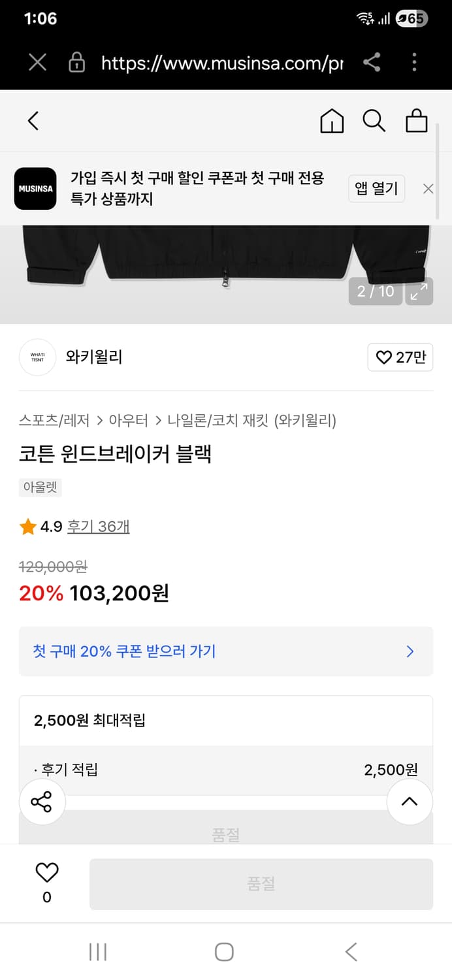Tap the search magnifier icon
This screenshot has width=452, height=980.
click(x=374, y=121)
